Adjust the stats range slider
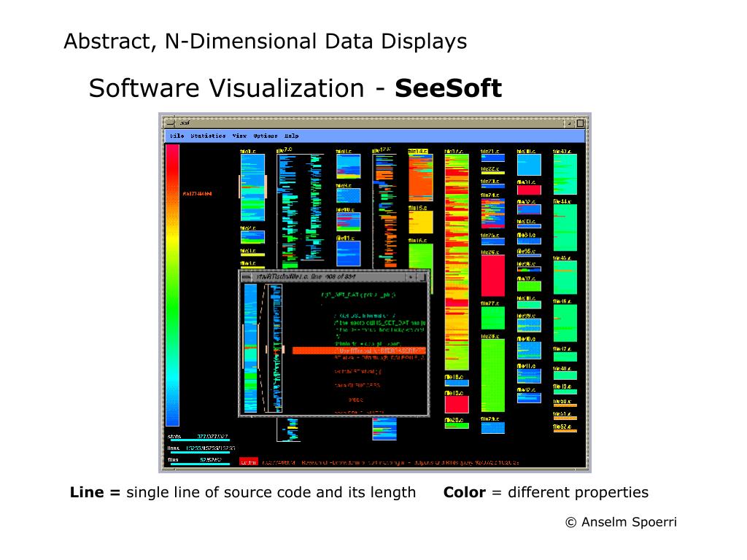The height and width of the screenshot is (560, 747). [x=200, y=440]
